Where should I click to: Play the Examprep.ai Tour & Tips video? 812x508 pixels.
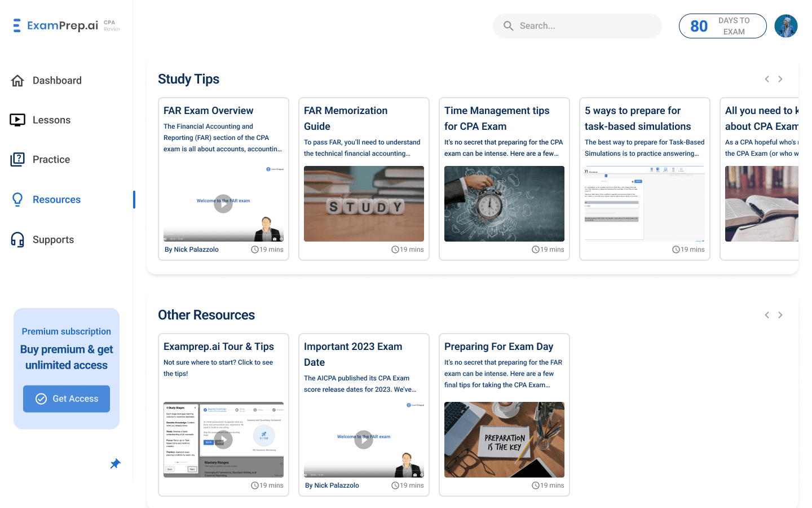click(223, 440)
